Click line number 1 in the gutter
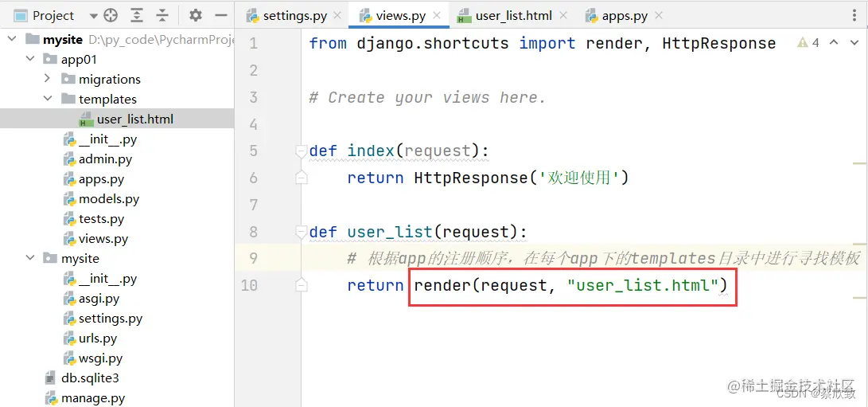This screenshot has width=868, height=407. [x=254, y=43]
